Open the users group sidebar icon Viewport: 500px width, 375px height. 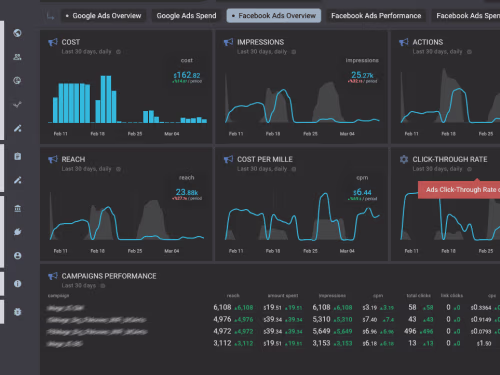tap(17, 57)
